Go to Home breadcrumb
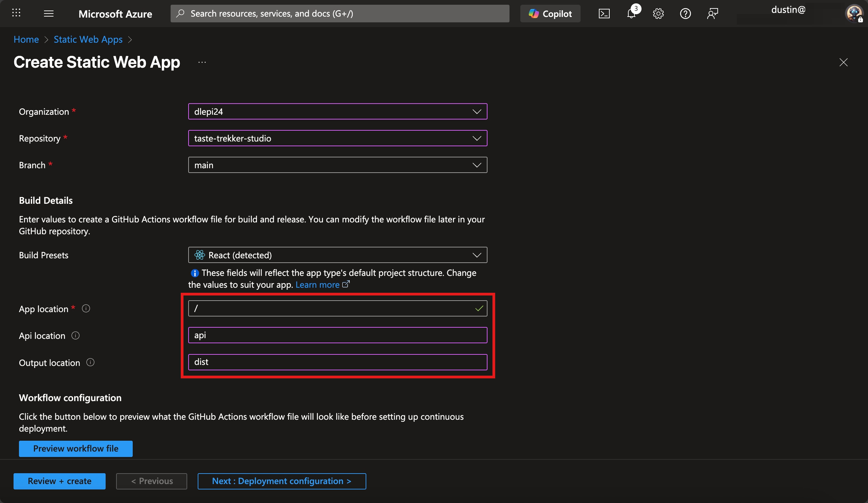 coord(26,39)
